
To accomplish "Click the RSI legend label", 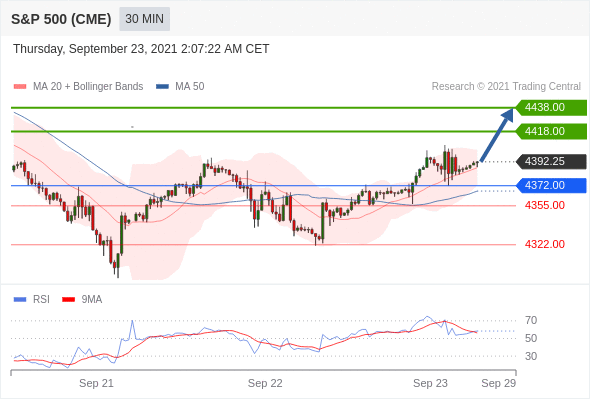I will [41, 300].
